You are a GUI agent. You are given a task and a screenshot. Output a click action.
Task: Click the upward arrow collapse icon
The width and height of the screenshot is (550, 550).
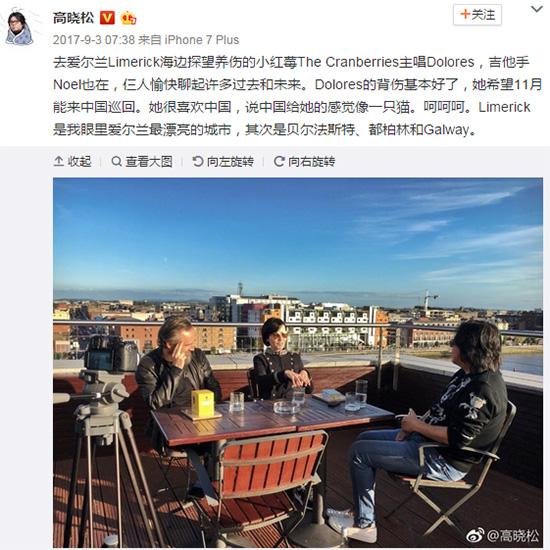[x=59, y=161]
